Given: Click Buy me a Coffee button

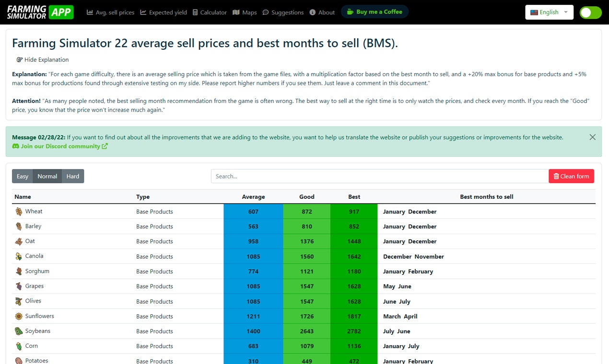Looking at the screenshot, I should (375, 12).
